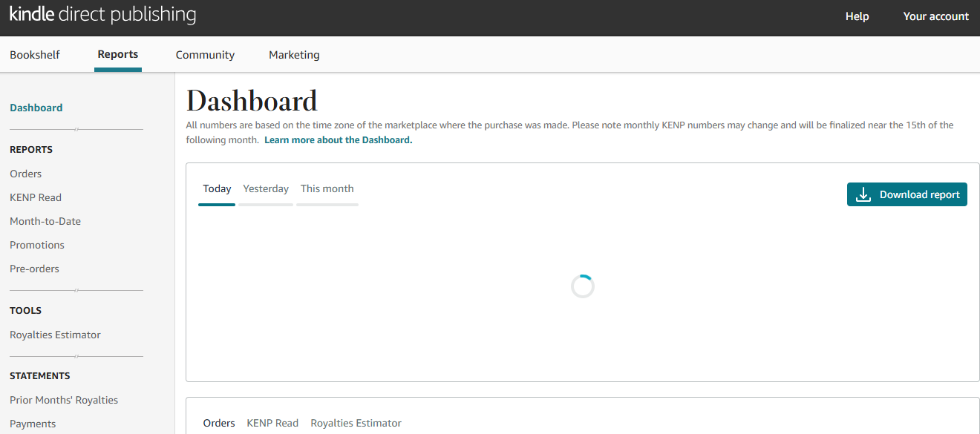Click Learn more about the Dashboard

pos(338,139)
